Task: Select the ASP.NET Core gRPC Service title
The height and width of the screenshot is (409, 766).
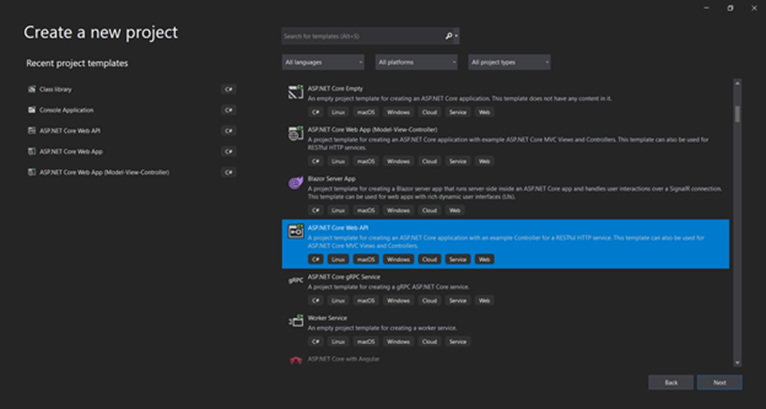Action: click(344, 277)
